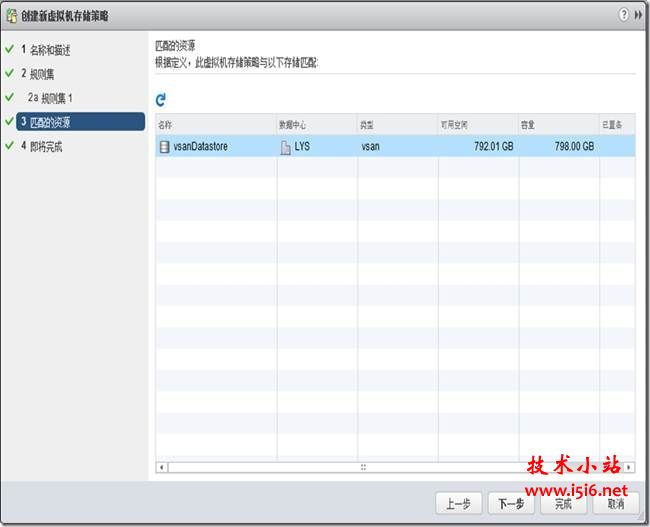
Task: Click the horizontal scrollbar left arrow
Action: pyautogui.click(x=162, y=467)
